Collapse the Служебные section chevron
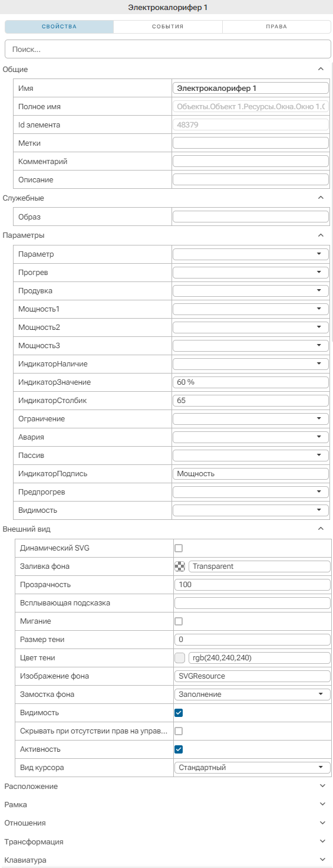This screenshot has height=868, width=333. [321, 198]
